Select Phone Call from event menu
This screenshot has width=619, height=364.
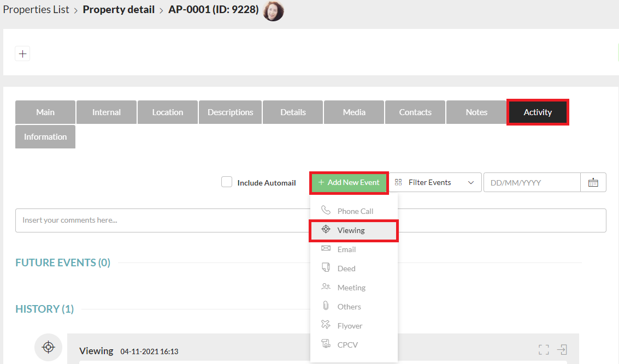pos(355,211)
